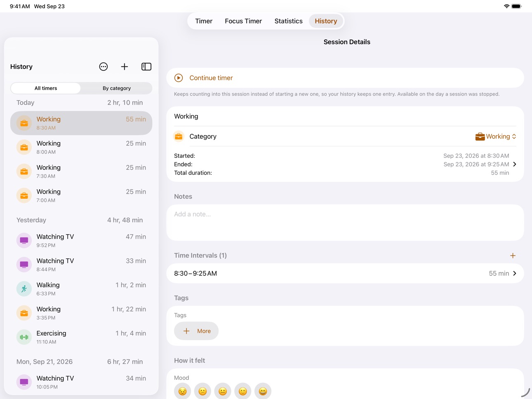Select the slightly unhappy mood emoji
532x399 pixels.
click(202, 391)
